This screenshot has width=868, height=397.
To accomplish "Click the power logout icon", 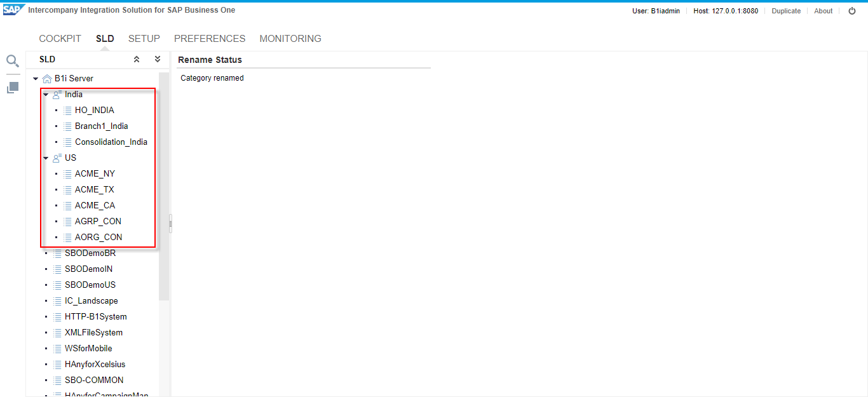I will 852,11.
